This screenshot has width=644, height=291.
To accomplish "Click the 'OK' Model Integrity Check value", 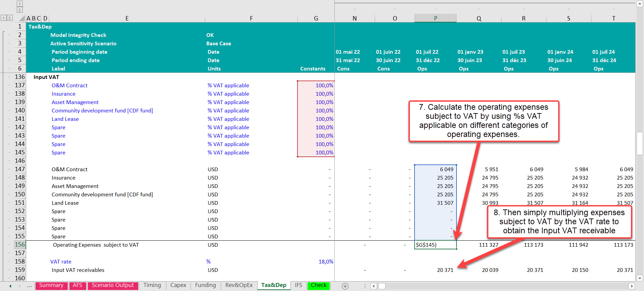I will 210,35.
